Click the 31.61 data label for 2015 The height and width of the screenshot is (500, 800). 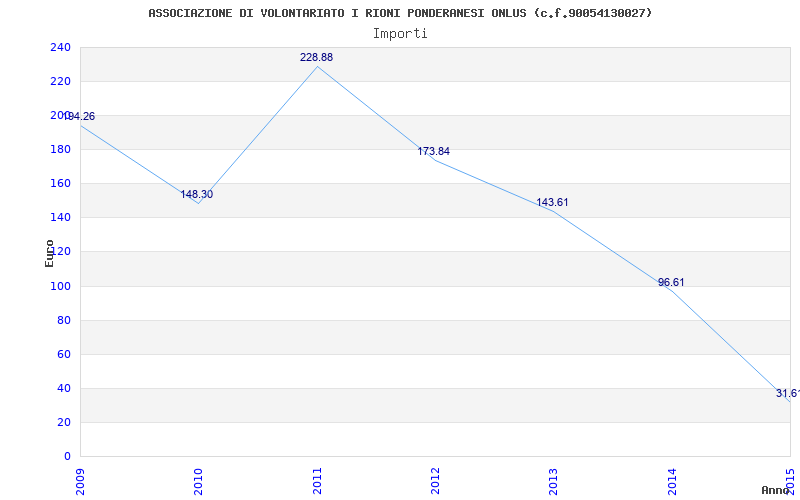pos(787,393)
